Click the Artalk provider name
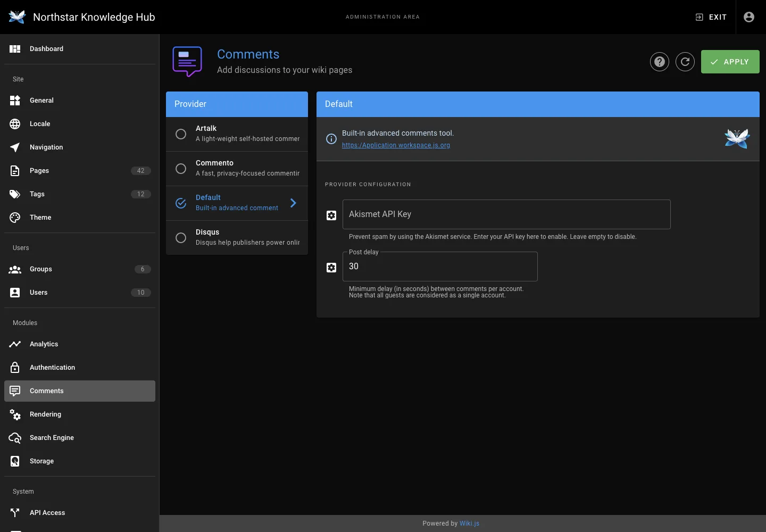Screen dimensions: 766x532 pyautogui.click(x=206, y=128)
